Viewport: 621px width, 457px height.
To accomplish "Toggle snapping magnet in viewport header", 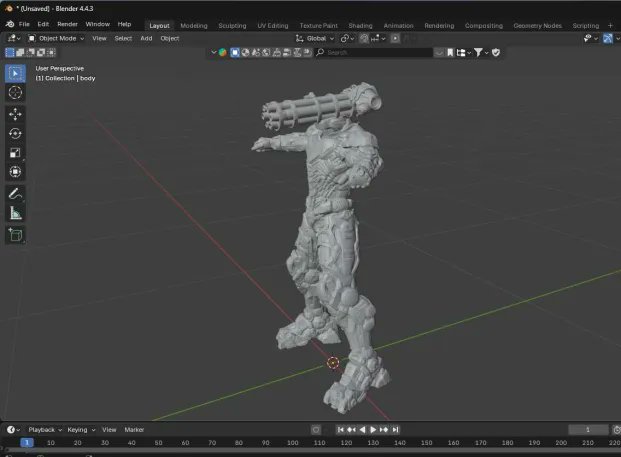I will (x=364, y=38).
